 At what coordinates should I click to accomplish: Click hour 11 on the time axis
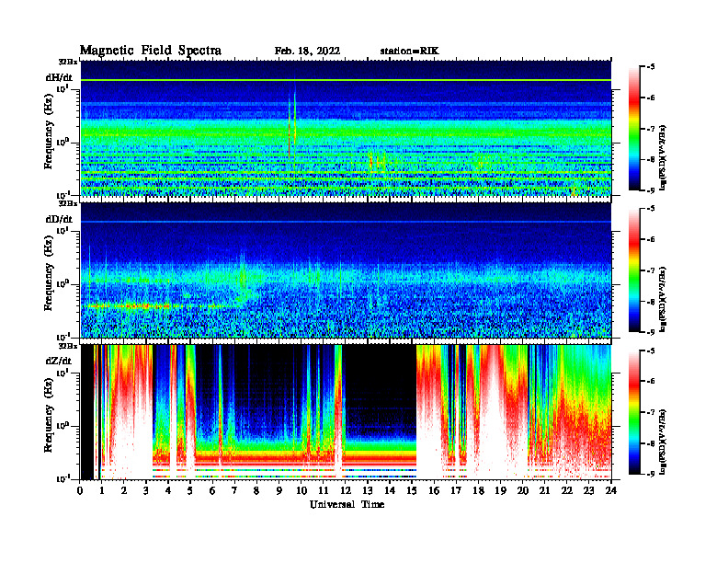(x=324, y=490)
